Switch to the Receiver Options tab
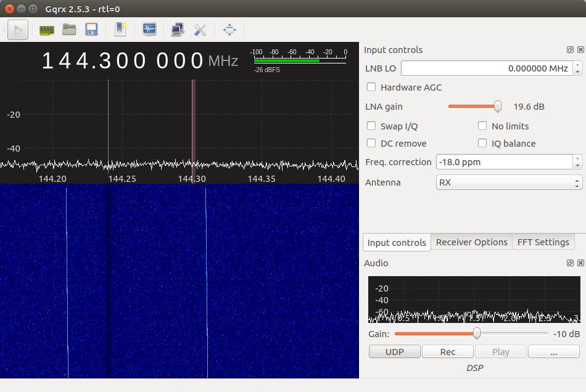 (472, 242)
